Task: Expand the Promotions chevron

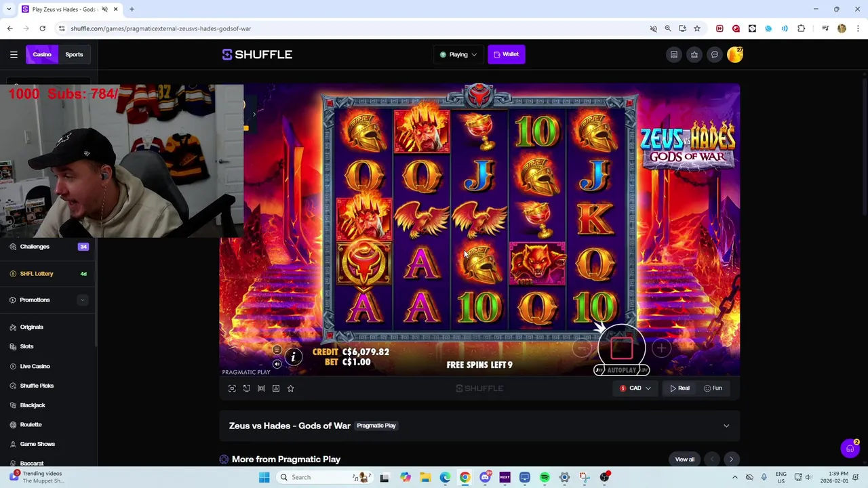Action: click(82, 300)
